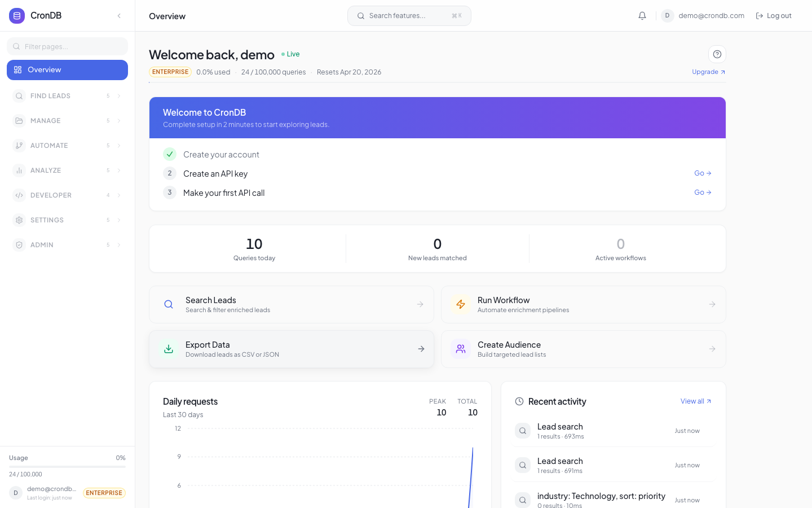This screenshot has width=812, height=508.
Task: Click Go for Create an API key
Action: (703, 173)
